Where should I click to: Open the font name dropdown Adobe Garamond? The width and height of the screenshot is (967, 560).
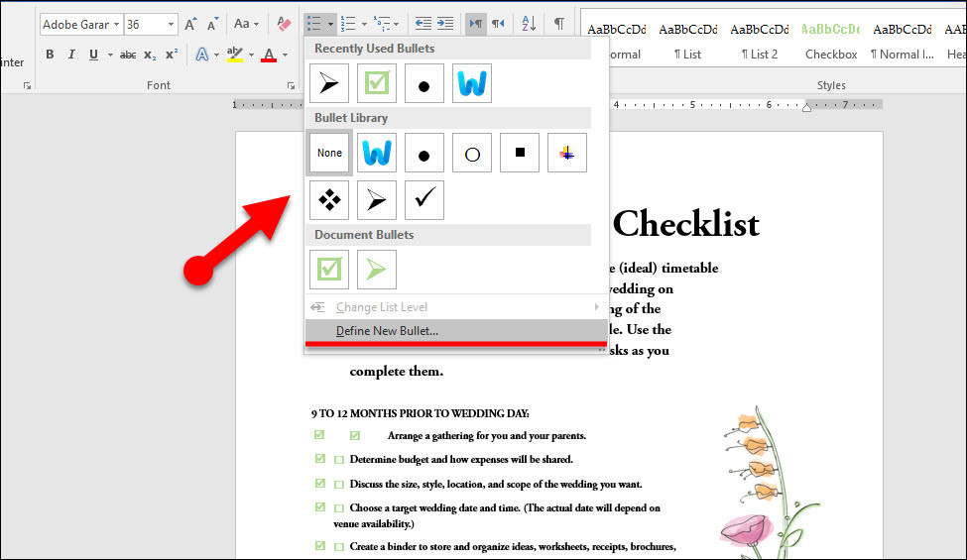[x=116, y=25]
